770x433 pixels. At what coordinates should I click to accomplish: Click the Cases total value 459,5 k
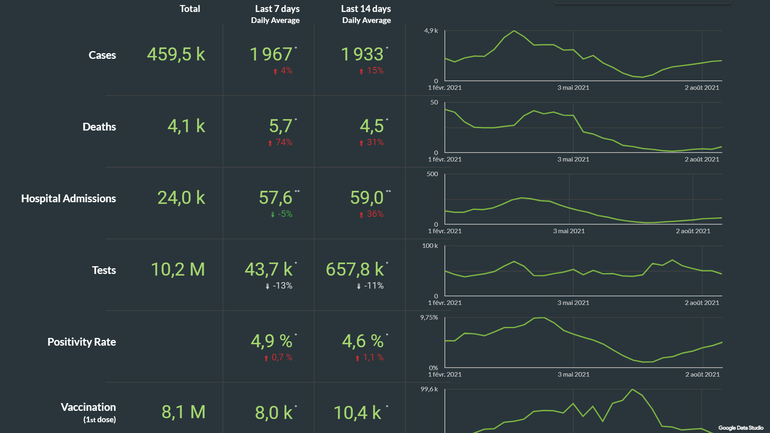(x=176, y=54)
